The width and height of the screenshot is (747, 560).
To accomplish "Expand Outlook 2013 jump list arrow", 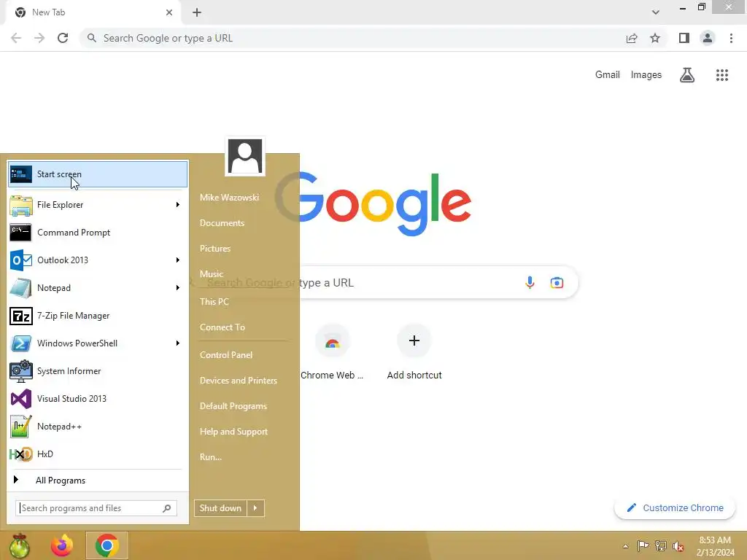I will coord(178,260).
